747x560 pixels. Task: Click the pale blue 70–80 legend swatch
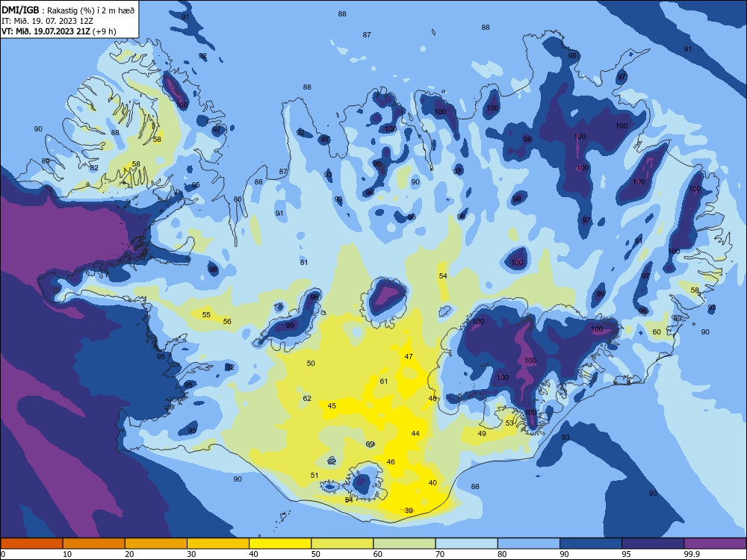coord(466,544)
